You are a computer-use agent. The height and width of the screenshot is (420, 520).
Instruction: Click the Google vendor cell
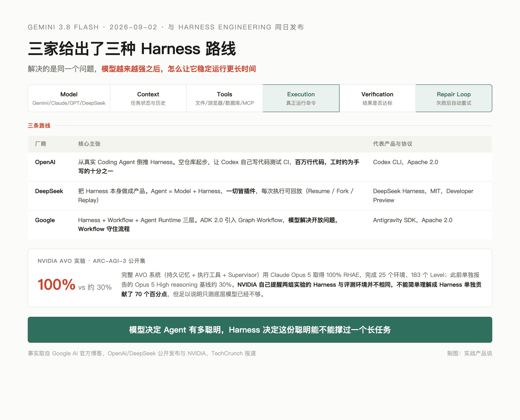(45, 220)
